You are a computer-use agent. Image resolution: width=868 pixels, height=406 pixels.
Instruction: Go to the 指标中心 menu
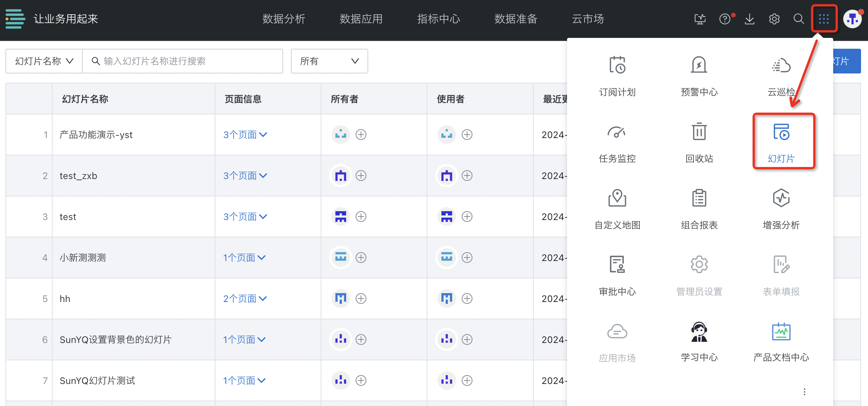click(439, 19)
